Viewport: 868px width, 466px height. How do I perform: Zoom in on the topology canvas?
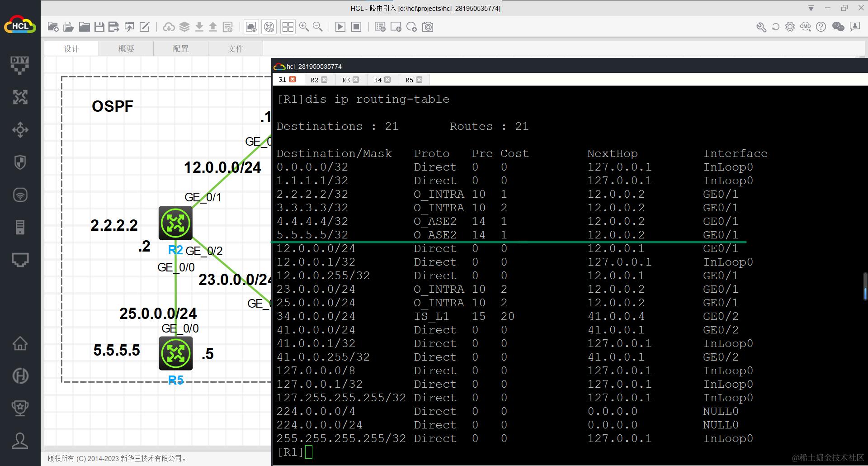pyautogui.click(x=304, y=27)
